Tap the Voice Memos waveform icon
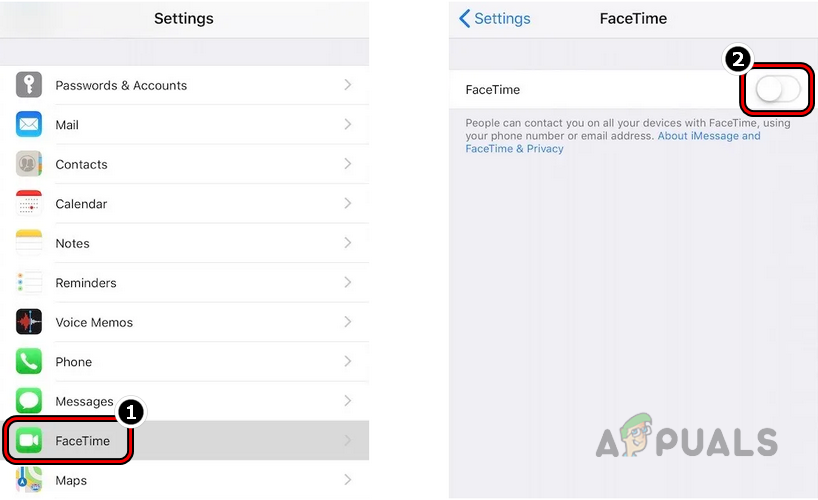Viewport: 818px width, 500px height. click(29, 322)
